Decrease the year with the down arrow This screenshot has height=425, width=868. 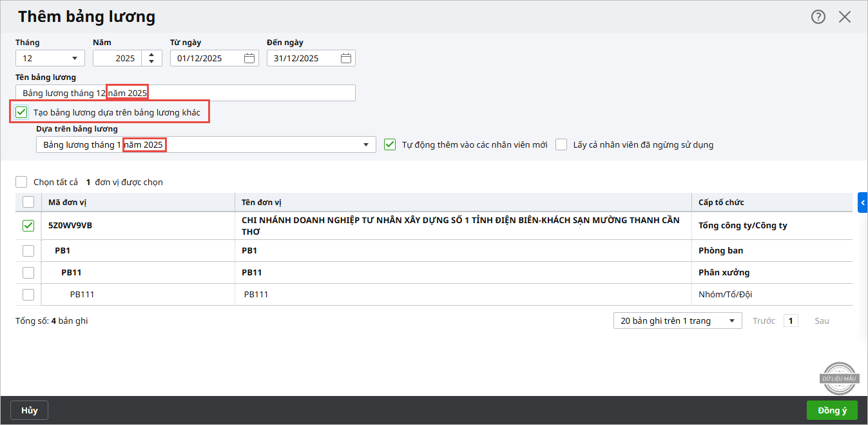click(x=151, y=62)
